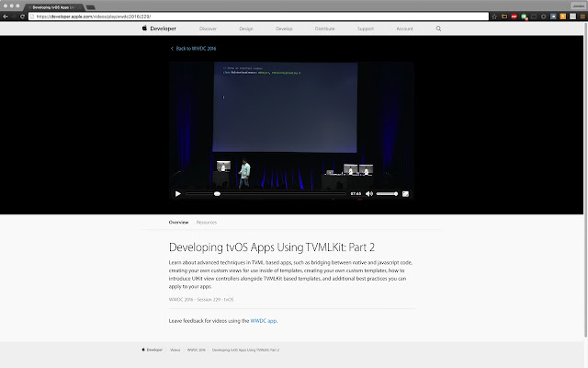Reload the page with the refresh icon

tap(22, 17)
